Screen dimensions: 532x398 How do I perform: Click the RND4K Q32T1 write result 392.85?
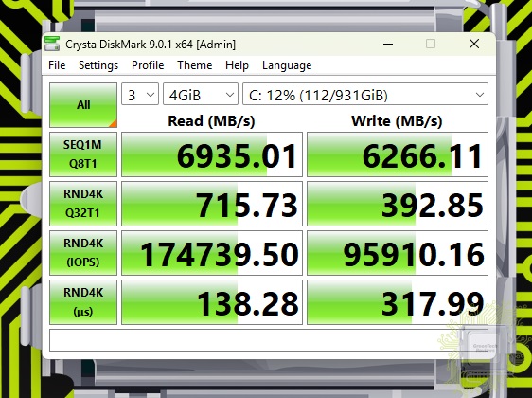[x=398, y=204]
